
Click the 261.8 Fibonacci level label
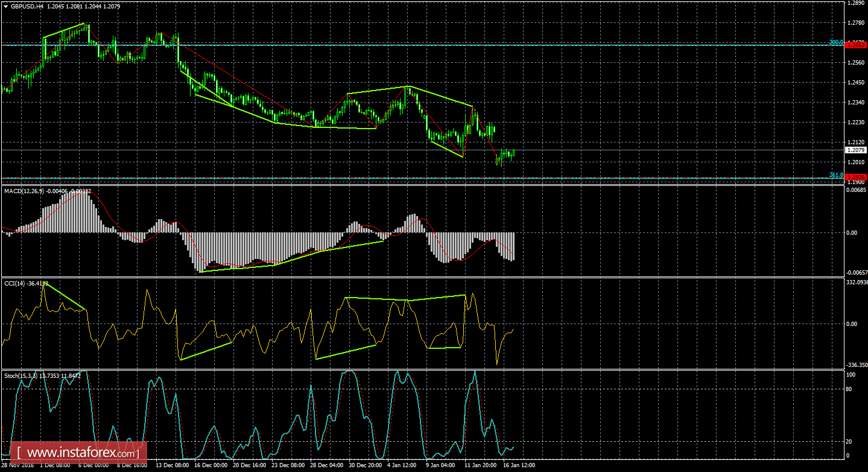[835, 173]
